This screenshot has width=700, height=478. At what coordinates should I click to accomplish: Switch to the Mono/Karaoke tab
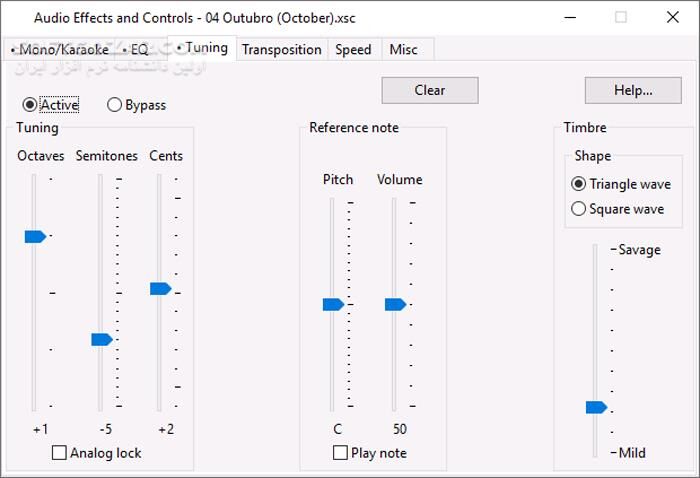(x=59, y=49)
